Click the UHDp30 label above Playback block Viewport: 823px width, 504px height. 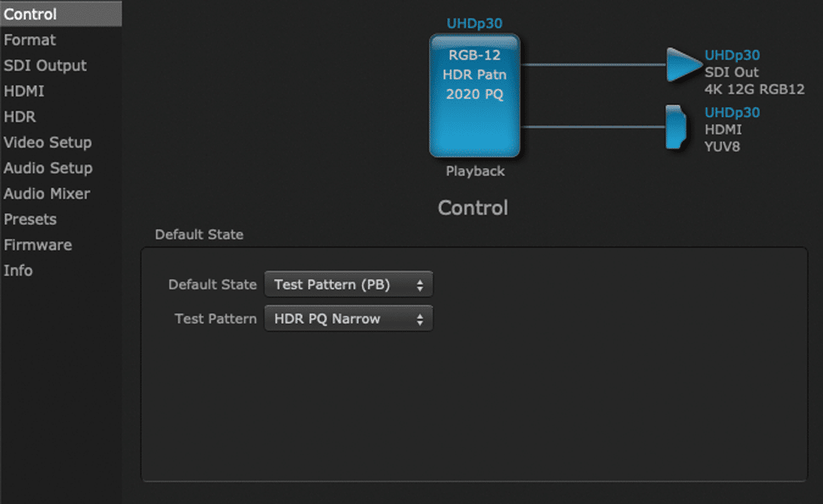click(474, 24)
